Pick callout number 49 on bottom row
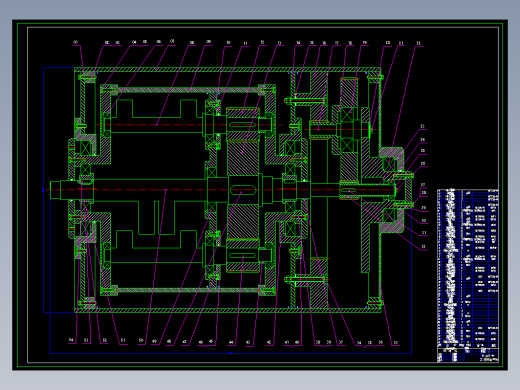Screen dimensions: 520x390 pos(154,341)
